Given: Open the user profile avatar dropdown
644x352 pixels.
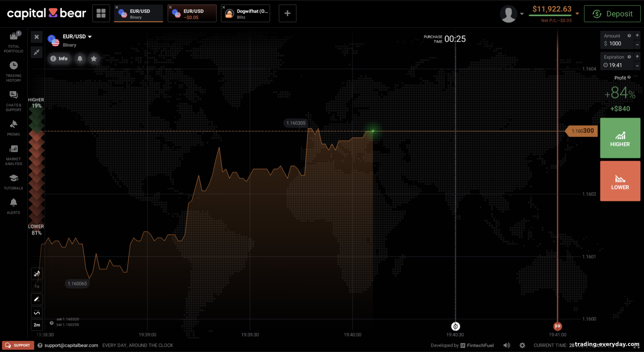Looking at the screenshot, I should (x=512, y=14).
